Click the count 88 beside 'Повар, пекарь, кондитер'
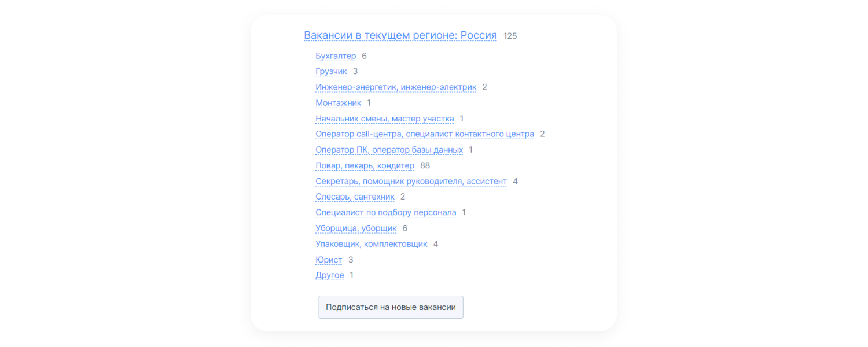The image size is (868, 347). (x=425, y=165)
